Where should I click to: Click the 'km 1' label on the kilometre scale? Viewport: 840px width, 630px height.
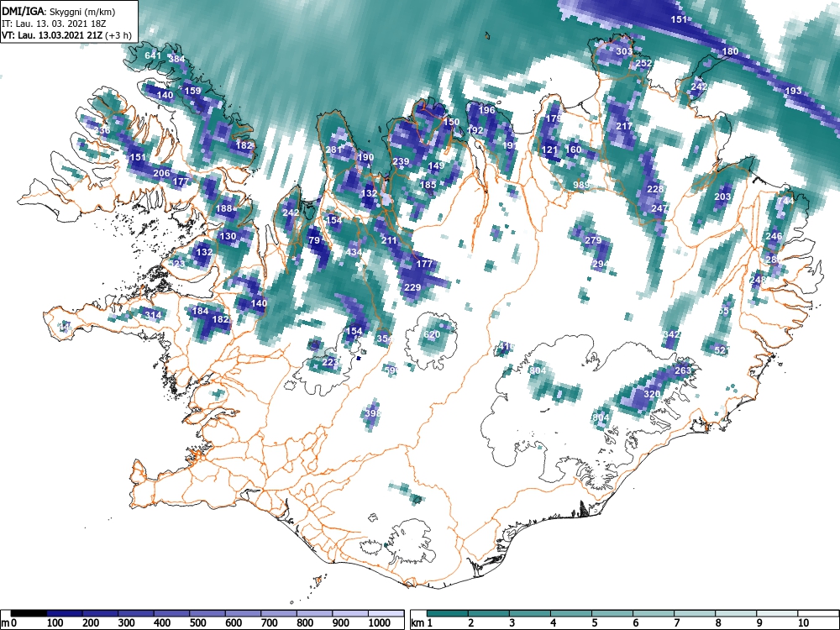pos(422,623)
